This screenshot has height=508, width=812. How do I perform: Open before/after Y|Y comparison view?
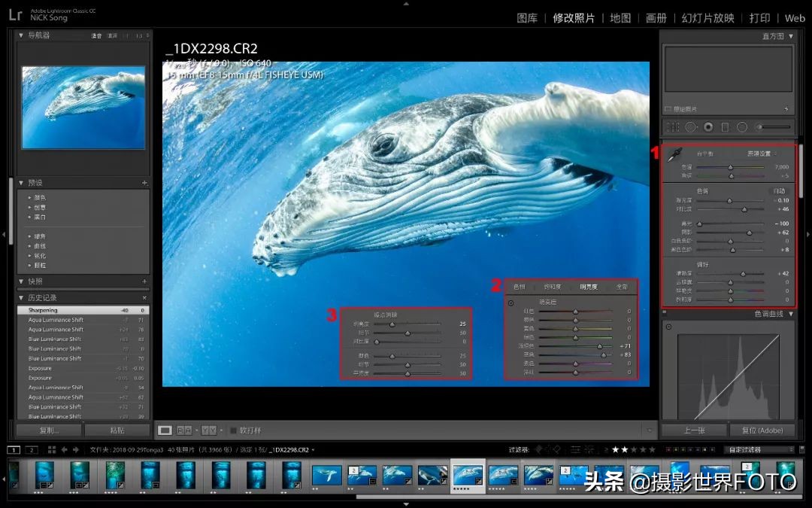[209, 430]
